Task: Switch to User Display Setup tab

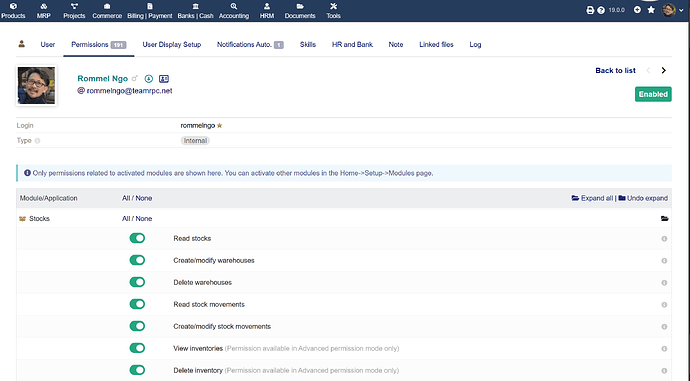Action: 172,44
